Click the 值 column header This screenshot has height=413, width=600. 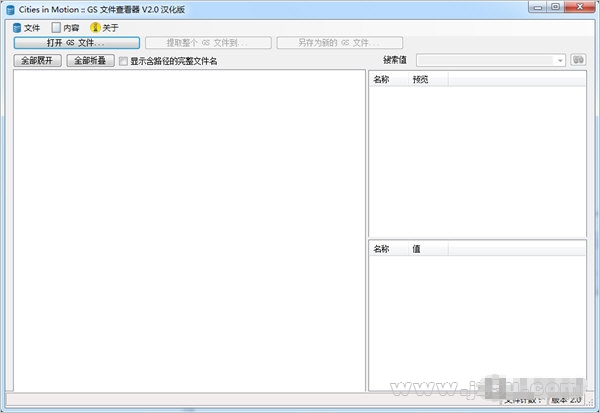click(428, 249)
